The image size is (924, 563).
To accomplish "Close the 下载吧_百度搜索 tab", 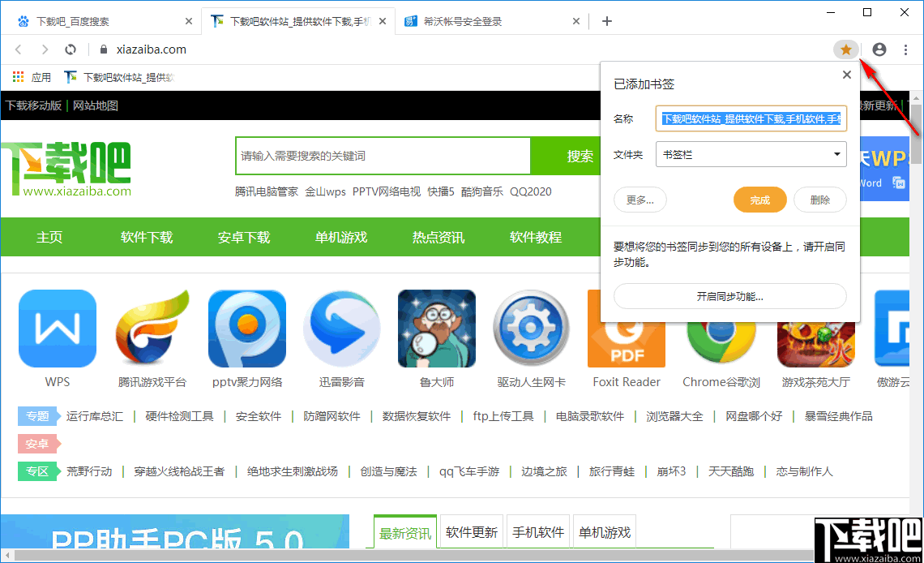I will (x=189, y=21).
